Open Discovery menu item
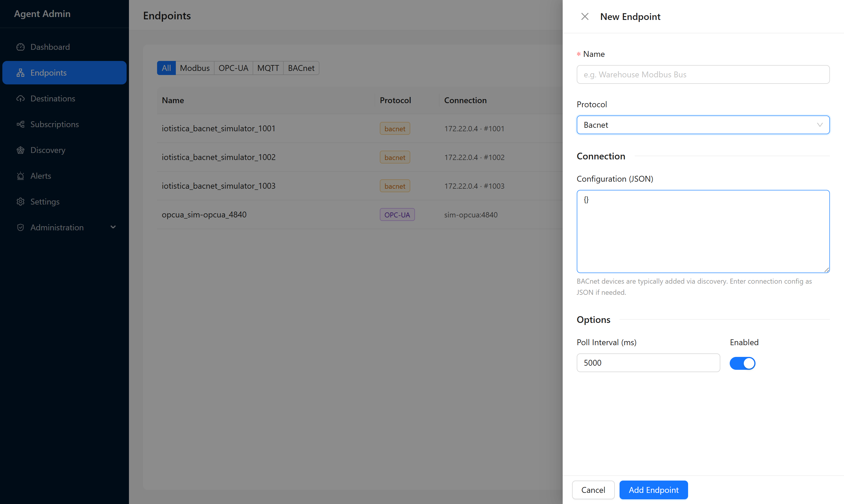Image resolution: width=844 pixels, height=504 pixels. click(x=64, y=150)
